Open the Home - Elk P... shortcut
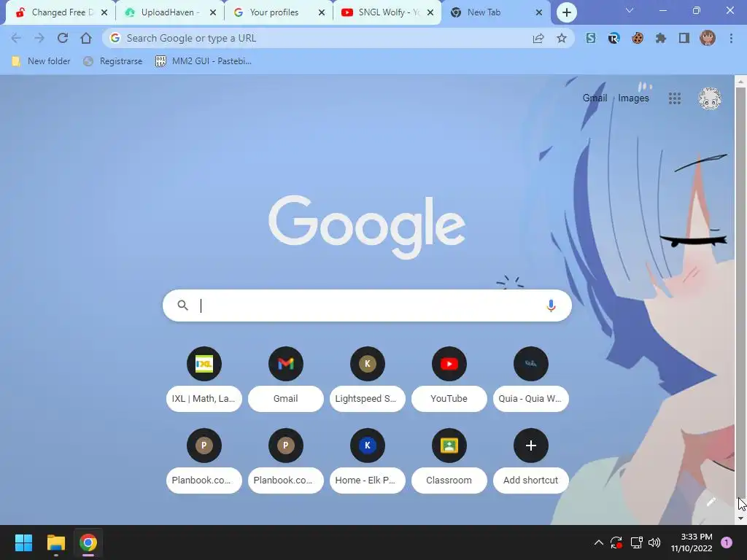This screenshot has height=560, width=747. tap(368, 461)
